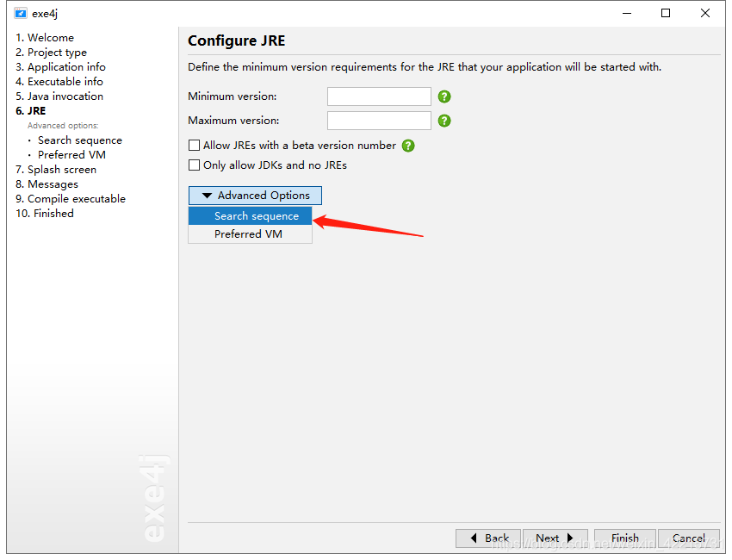
Task: Choose Preferred VM from Advanced Options menu
Action: (251, 234)
